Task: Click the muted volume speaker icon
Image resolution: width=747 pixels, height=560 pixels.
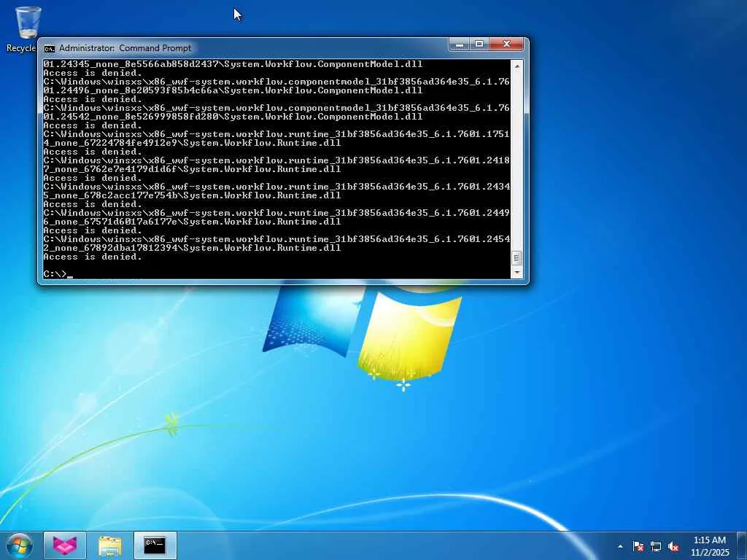Action: 673,546
